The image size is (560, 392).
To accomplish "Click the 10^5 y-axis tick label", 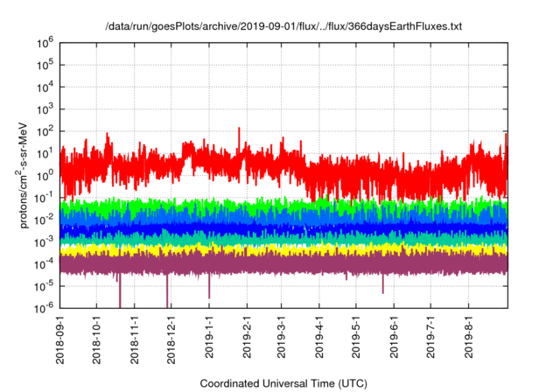I will tap(45, 65).
